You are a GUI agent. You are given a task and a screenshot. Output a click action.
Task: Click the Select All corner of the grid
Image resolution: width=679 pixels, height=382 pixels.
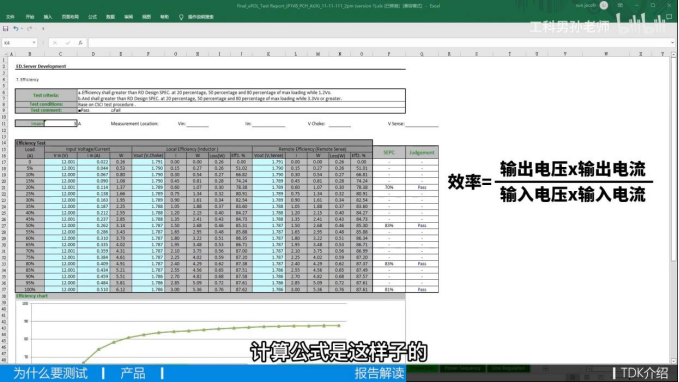[4, 54]
